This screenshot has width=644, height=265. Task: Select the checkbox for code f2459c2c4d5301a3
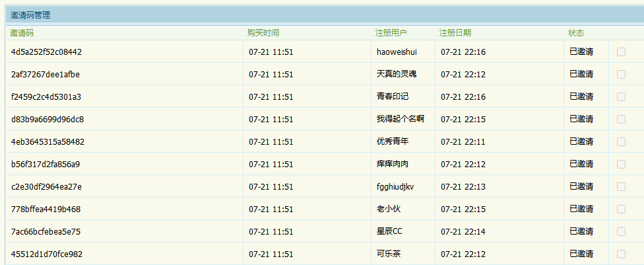(x=621, y=96)
